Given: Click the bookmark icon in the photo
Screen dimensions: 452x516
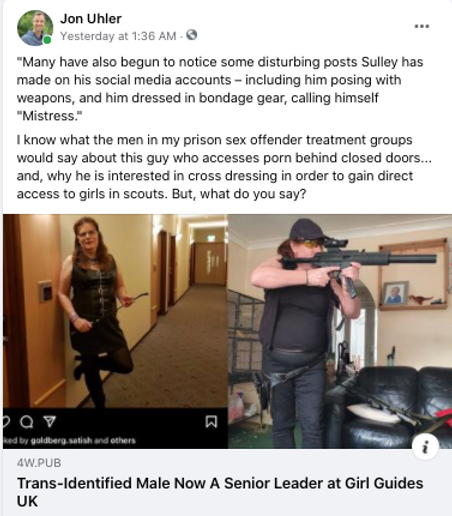Looking at the screenshot, I should [211, 422].
